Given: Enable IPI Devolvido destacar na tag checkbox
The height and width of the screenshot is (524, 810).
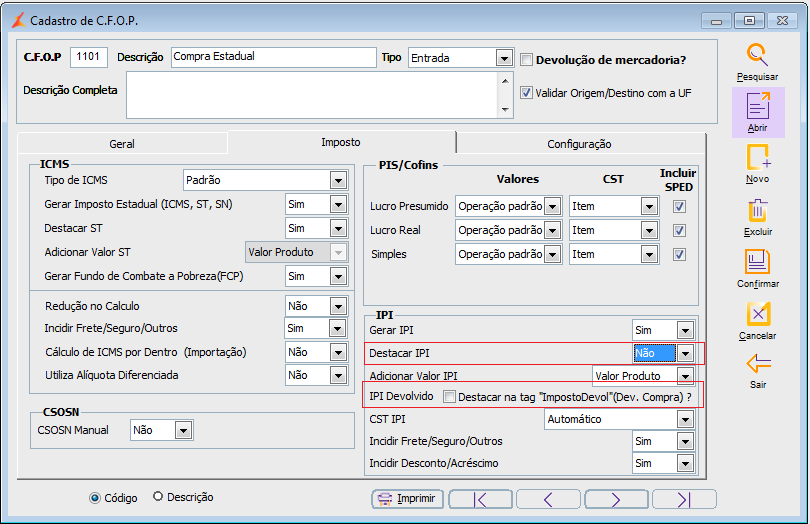Looking at the screenshot, I should (x=449, y=397).
